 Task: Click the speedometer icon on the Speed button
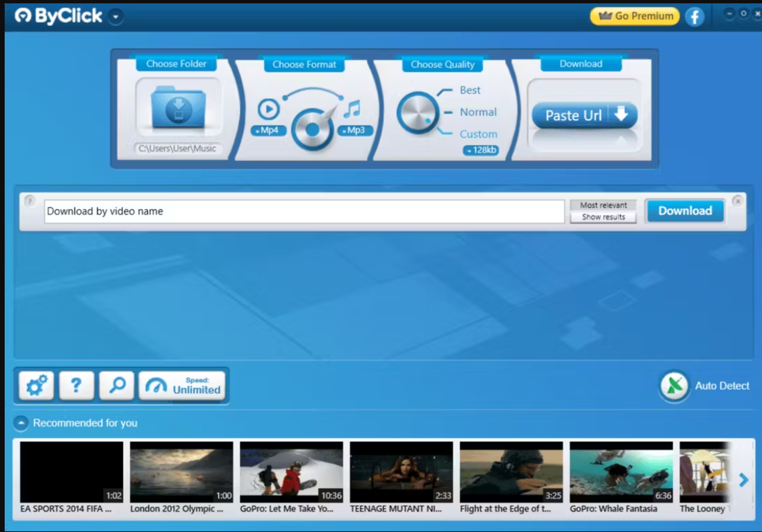156,386
